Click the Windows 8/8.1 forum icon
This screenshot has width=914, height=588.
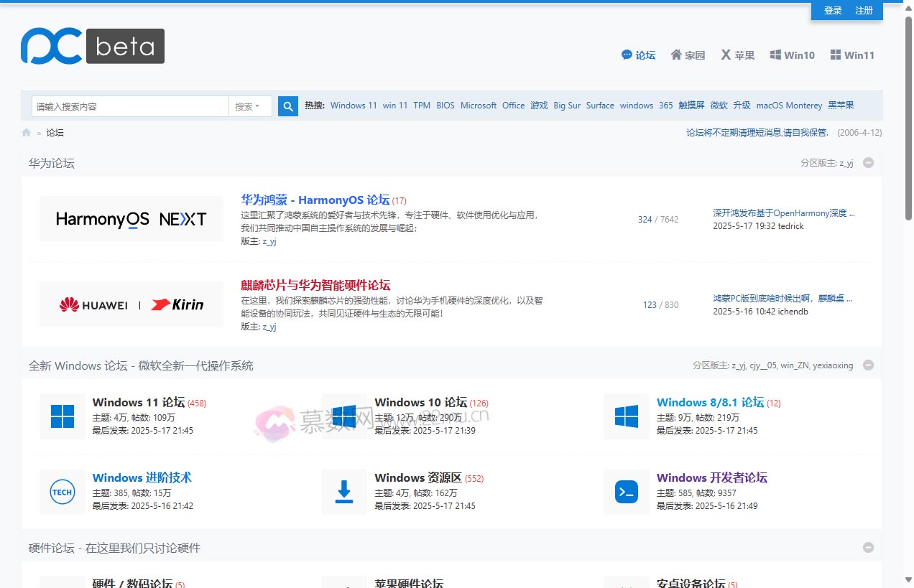coord(627,416)
